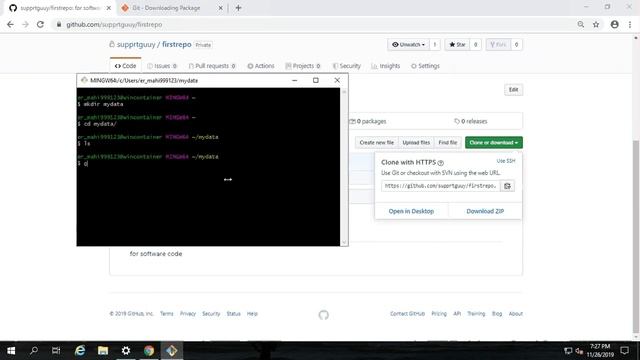
Task: Open the 0 releases link
Action: click(471, 121)
